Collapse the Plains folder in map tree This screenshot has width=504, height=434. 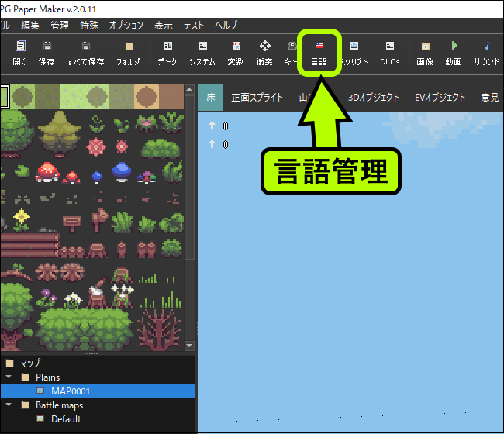tap(9, 377)
